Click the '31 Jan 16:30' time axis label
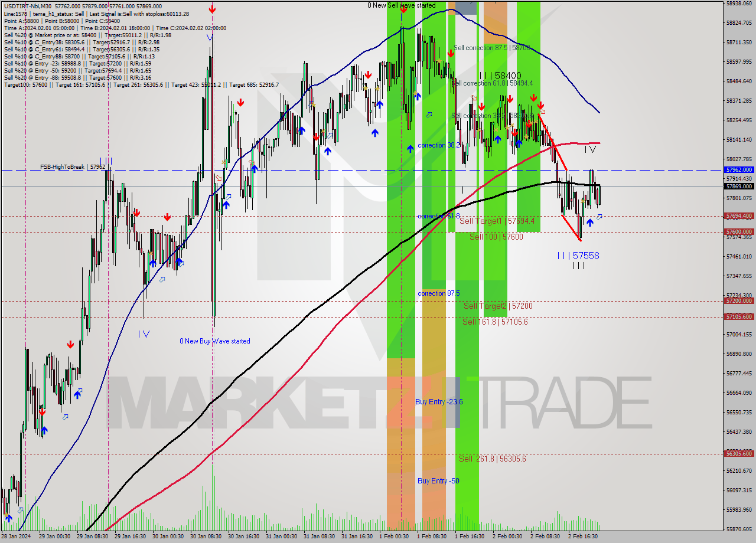 [357, 537]
